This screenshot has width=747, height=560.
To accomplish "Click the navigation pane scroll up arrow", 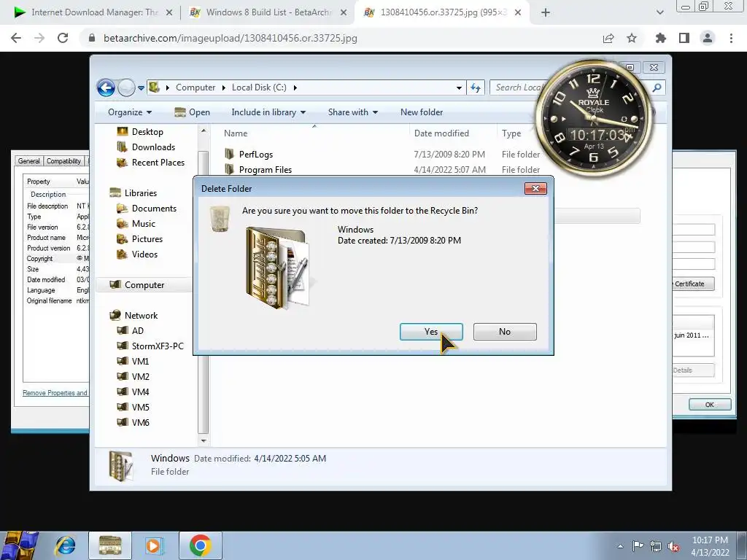I will (x=204, y=131).
